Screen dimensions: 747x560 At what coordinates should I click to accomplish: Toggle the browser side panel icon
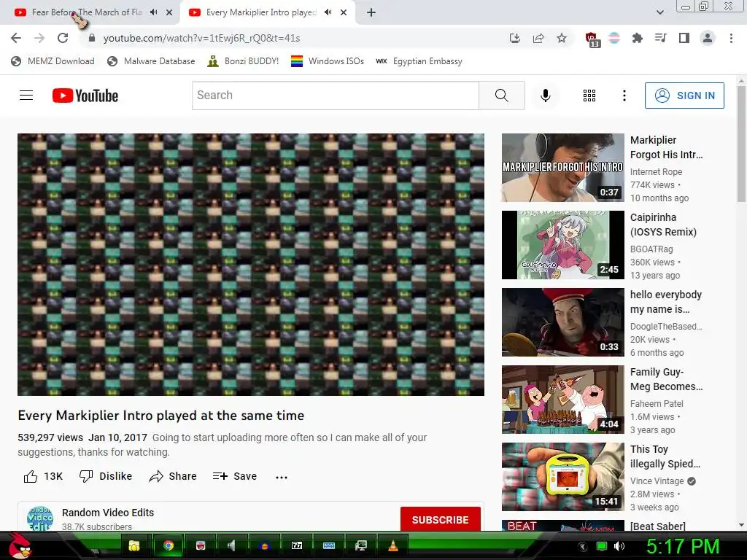684,38
